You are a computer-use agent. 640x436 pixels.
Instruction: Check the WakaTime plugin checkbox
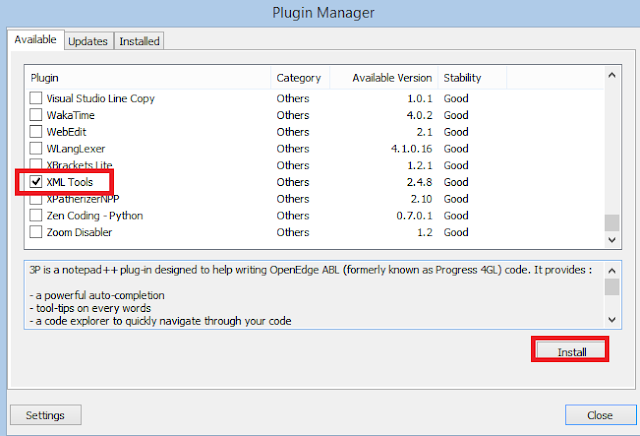37,115
